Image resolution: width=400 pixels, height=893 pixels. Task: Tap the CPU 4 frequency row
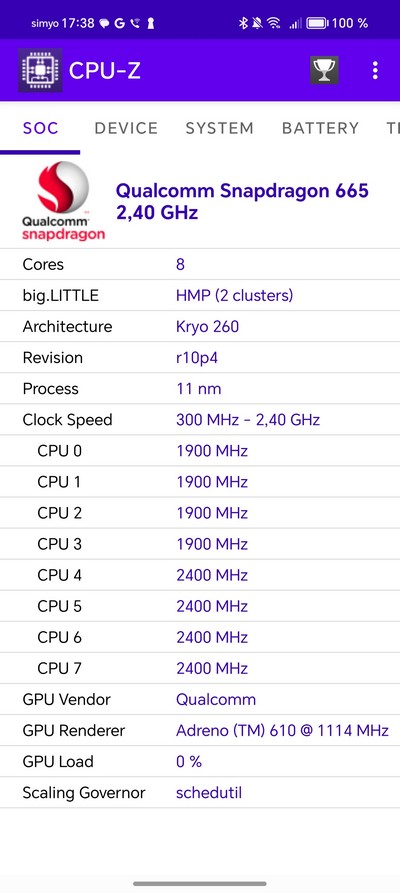(200, 575)
